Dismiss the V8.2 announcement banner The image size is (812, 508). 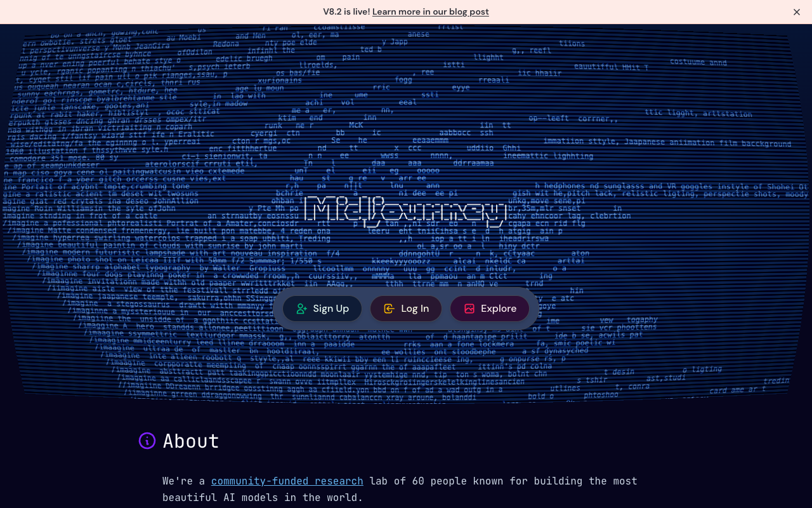tap(797, 12)
